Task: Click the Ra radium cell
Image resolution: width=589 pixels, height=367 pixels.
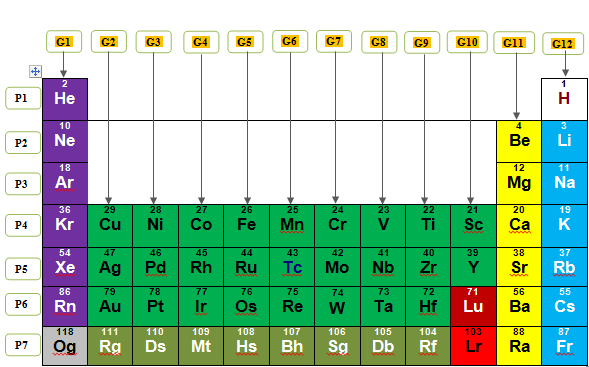Action: (x=519, y=346)
